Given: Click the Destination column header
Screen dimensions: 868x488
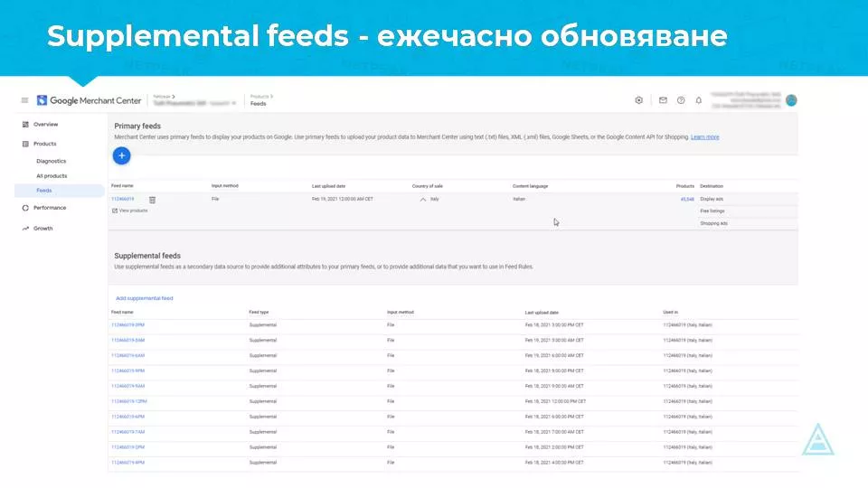Looking at the screenshot, I should [x=712, y=186].
